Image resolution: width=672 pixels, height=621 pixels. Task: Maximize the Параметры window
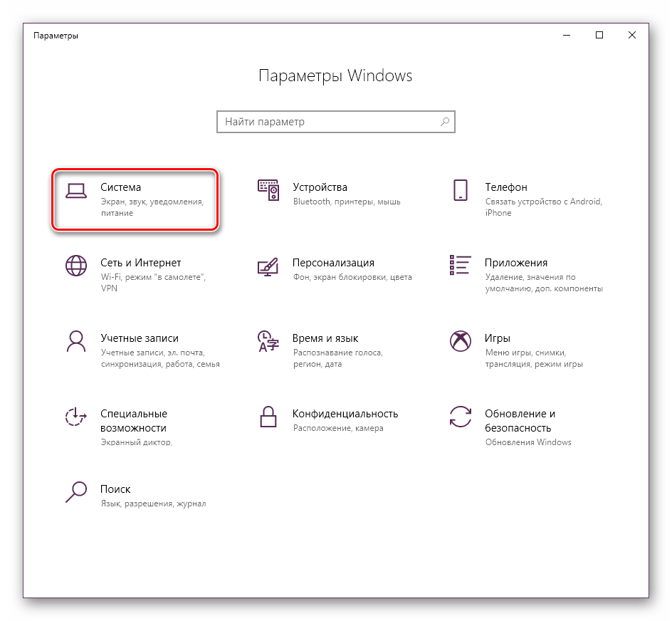click(599, 35)
